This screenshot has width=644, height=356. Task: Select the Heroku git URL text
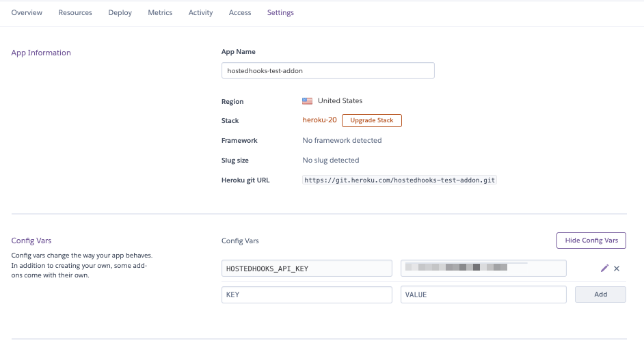pos(399,180)
